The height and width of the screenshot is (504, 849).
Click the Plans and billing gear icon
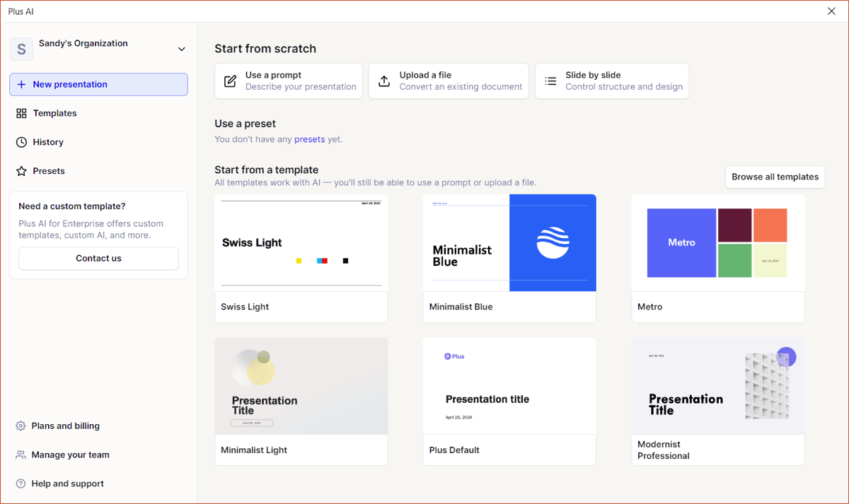point(21,426)
